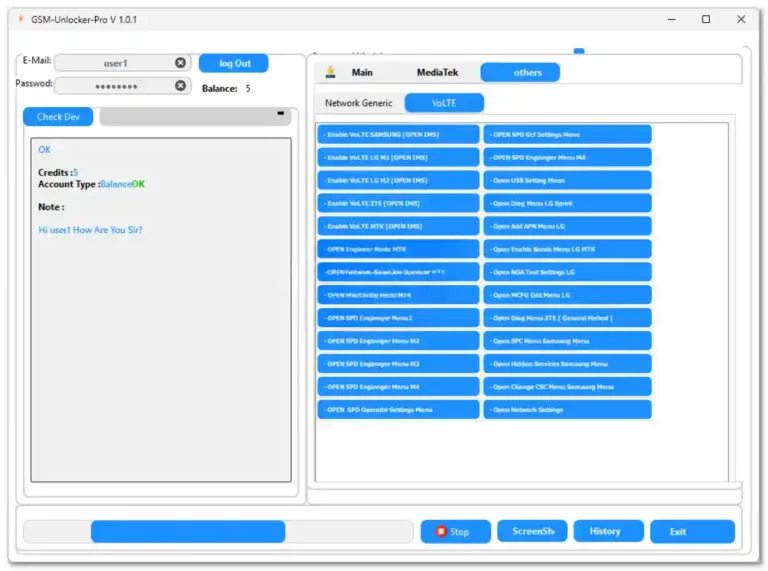Click Enable VoLTE LG M2 [OPEN IMS]

click(398, 180)
